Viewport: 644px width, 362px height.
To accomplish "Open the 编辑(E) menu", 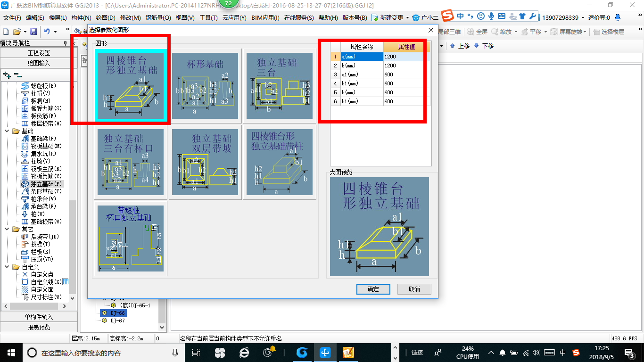I will [35, 18].
